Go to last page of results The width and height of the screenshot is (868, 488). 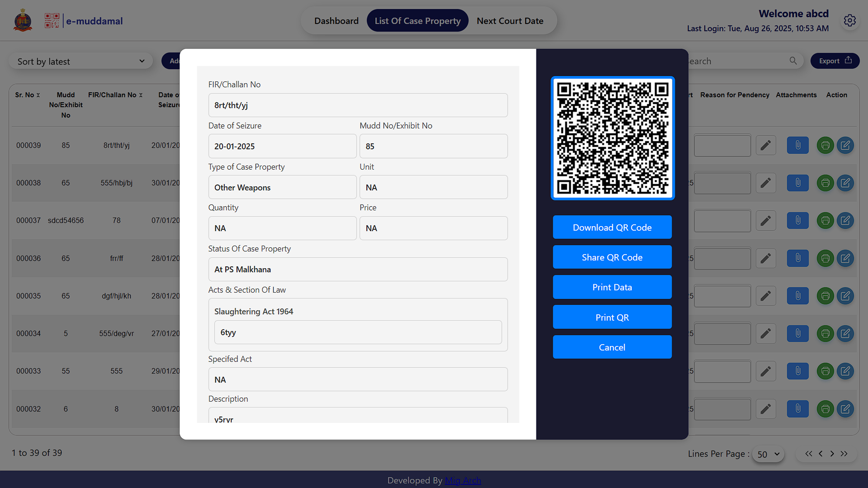coord(844,454)
